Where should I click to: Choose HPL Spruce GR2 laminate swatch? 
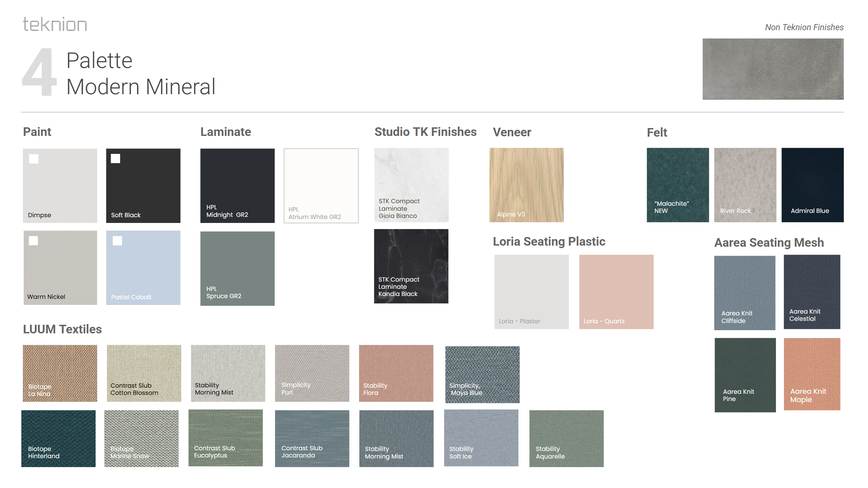(238, 268)
